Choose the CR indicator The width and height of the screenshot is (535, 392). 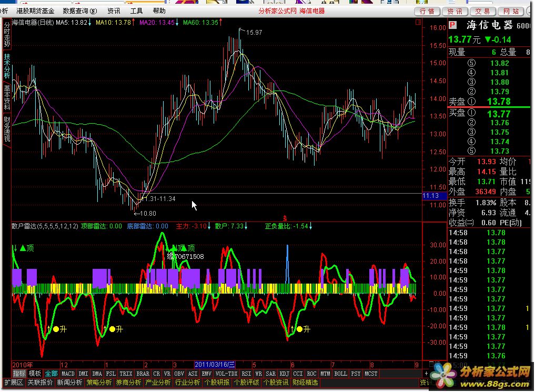pyautogui.click(x=157, y=374)
